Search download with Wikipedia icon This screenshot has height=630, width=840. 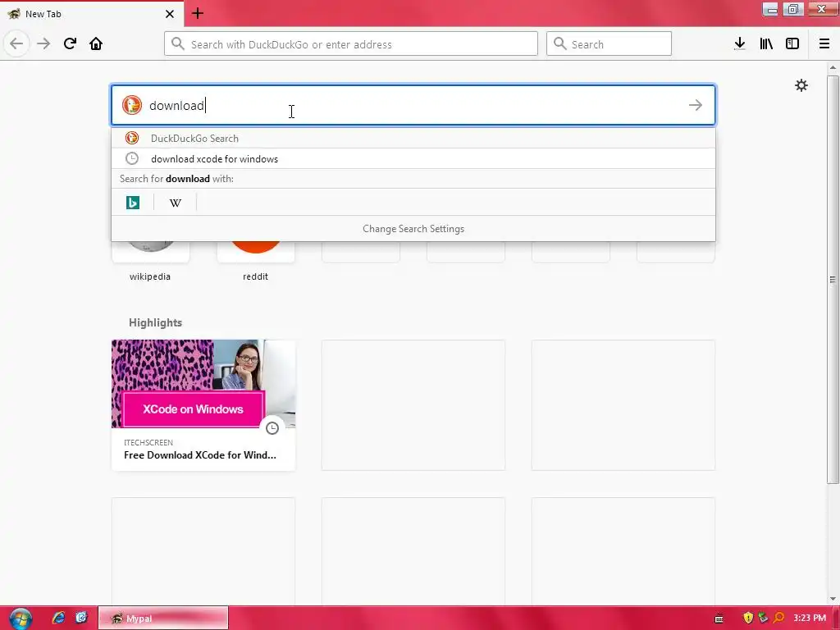[x=176, y=203]
